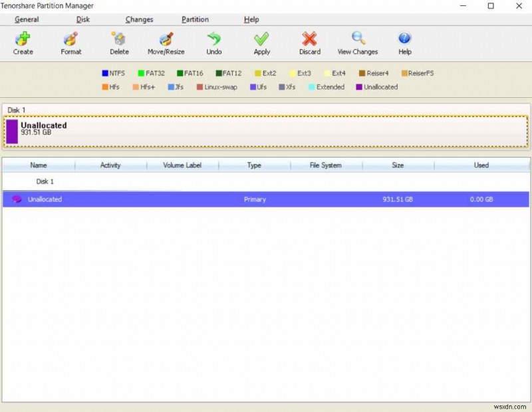Open the Format tool

coord(70,41)
